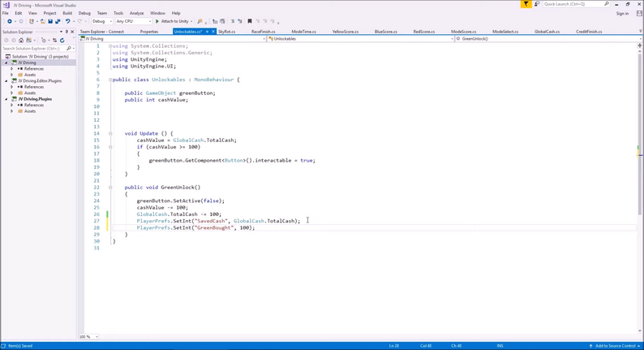Screen dimensions: 644x350
Task: Click the feedback icon beside Quick Launch
Action: [x=536, y=4]
